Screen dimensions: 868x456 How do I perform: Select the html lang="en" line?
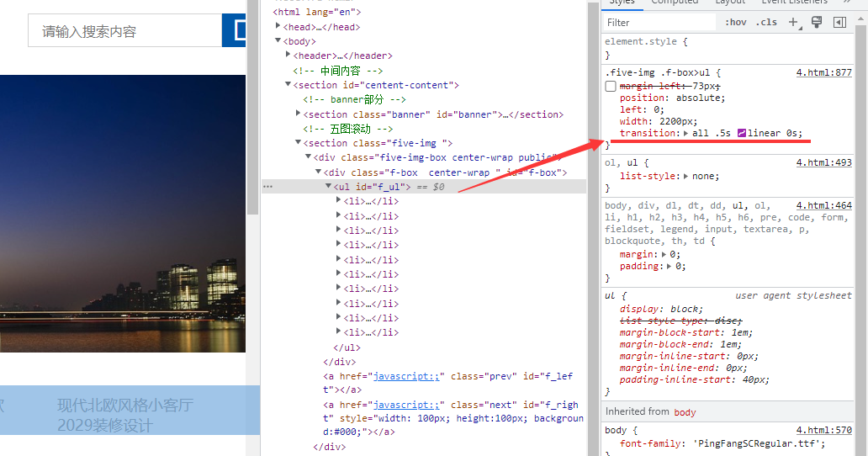(x=316, y=12)
